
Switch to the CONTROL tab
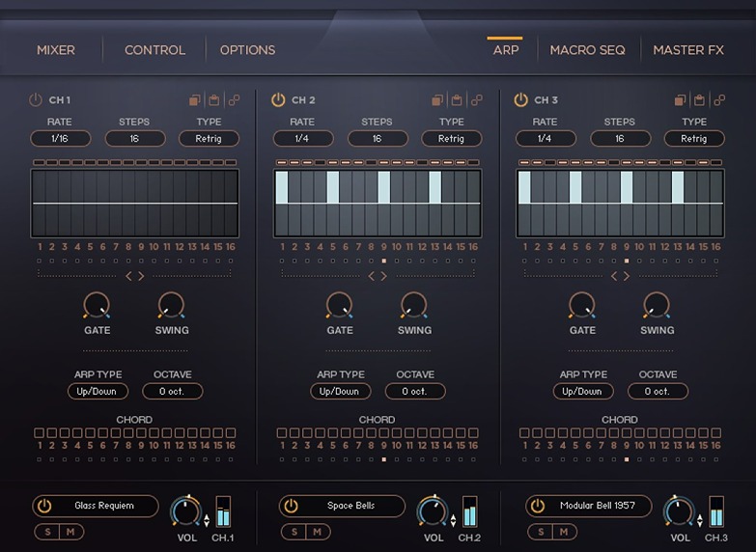click(x=154, y=50)
